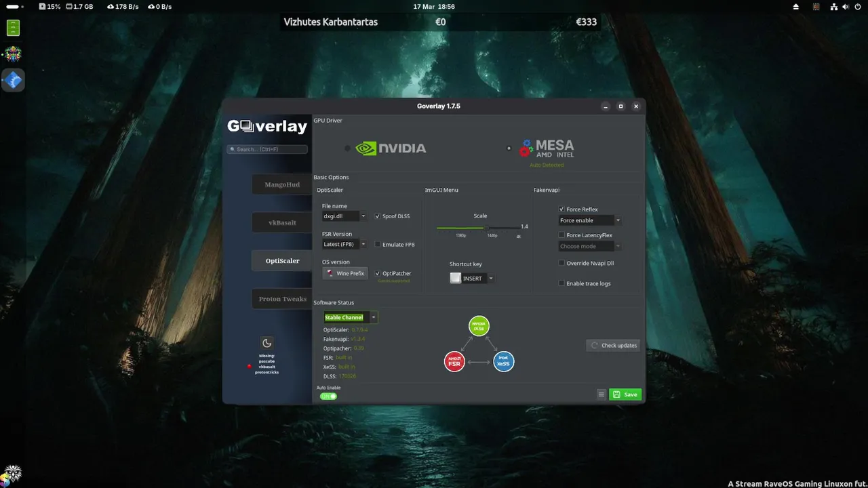Open the clock 17 Mar 18:56

point(434,6)
